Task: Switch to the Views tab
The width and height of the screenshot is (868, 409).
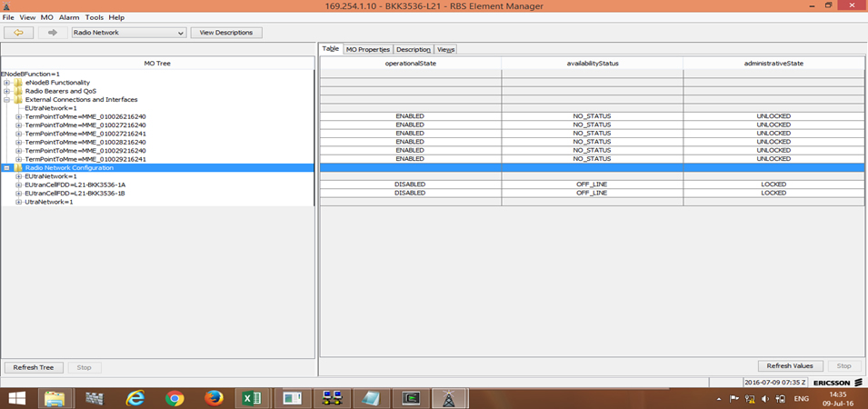Action: click(x=445, y=49)
